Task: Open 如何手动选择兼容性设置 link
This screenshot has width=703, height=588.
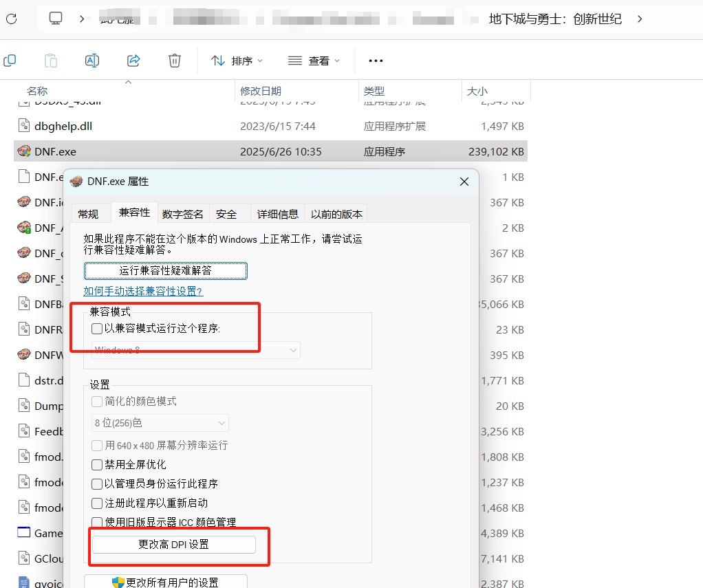Action: click(143, 292)
